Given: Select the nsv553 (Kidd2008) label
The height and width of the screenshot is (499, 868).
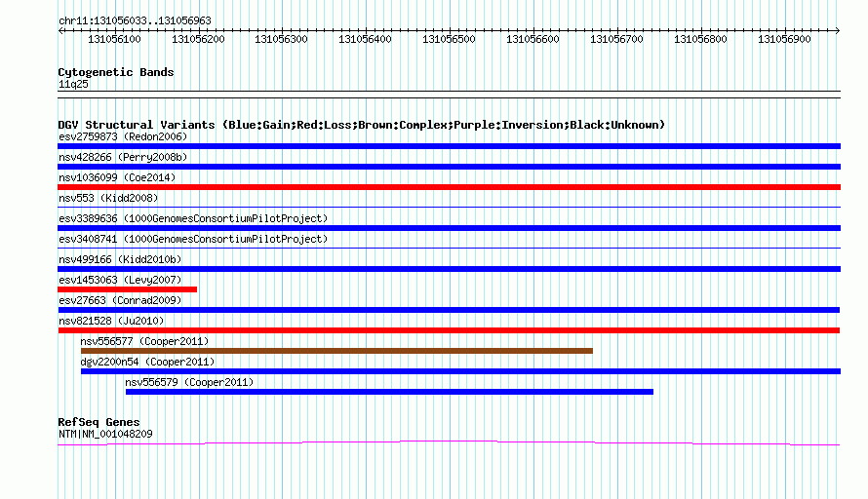Looking at the screenshot, I should [108, 198].
